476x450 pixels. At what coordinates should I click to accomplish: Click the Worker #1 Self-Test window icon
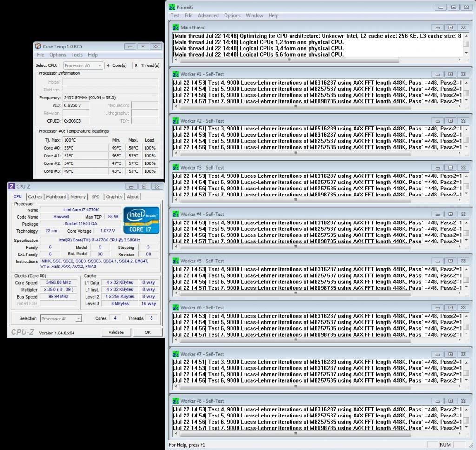tap(176, 74)
